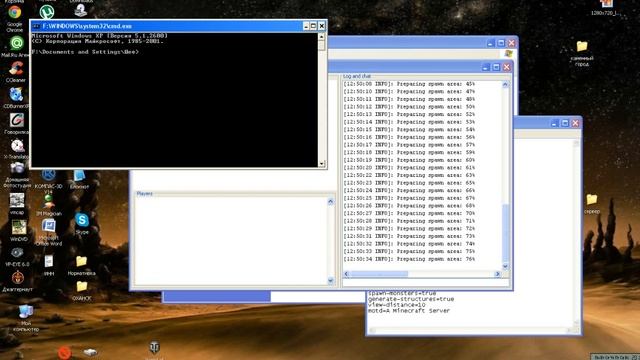Open the каменный город folder icon
Image resolution: width=640 pixels, height=360 pixels.
point(582,46)
